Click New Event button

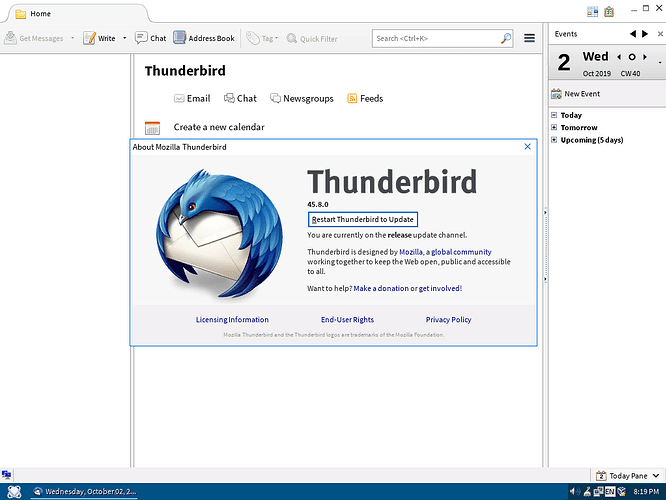pyautogui.click(x=576, y=94)
